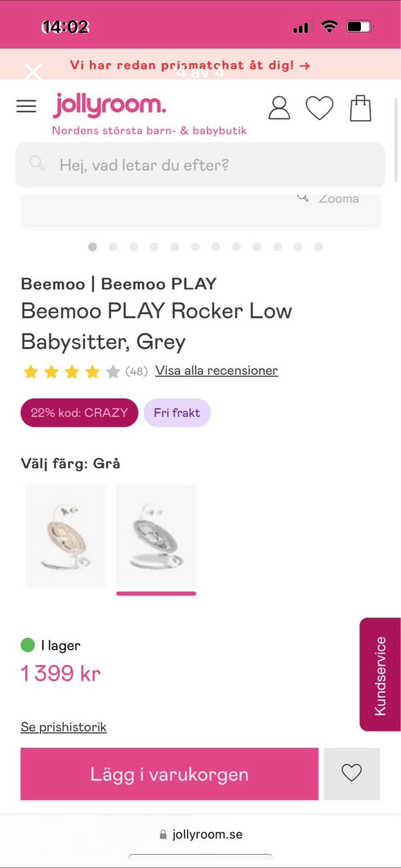401x868 pixels.
Task: Open the price match banner
Action: (190, 65)
